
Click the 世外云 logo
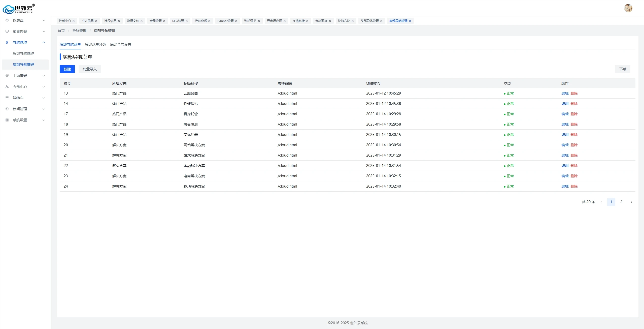coord(19,9)
